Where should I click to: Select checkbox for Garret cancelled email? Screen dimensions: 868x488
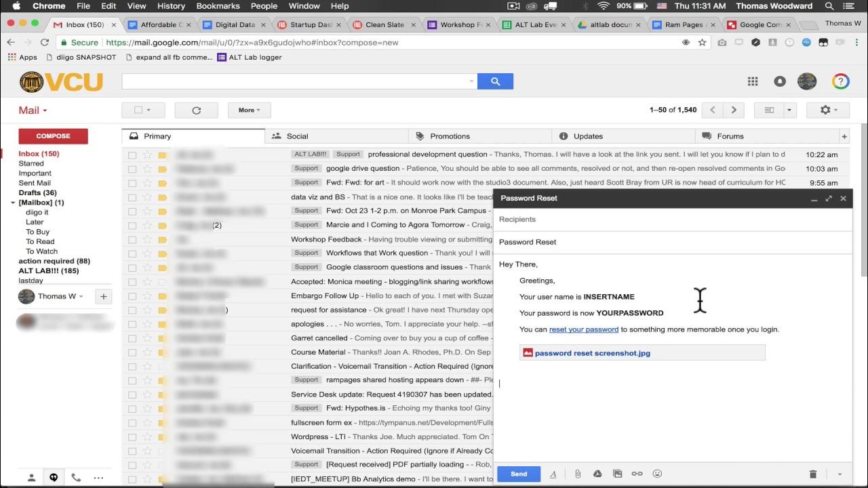(x=132, y=338)
